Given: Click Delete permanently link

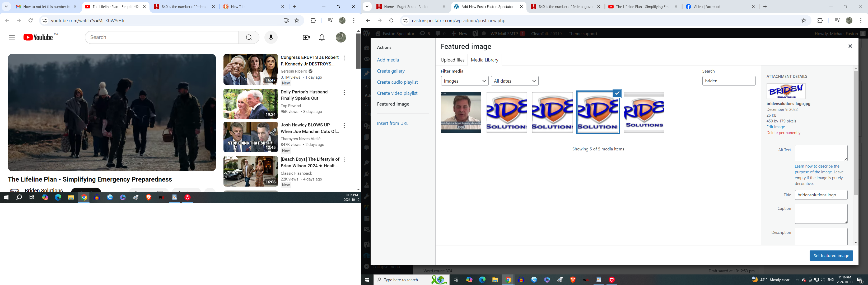Looking at the screenshot, I should [783, 132].
